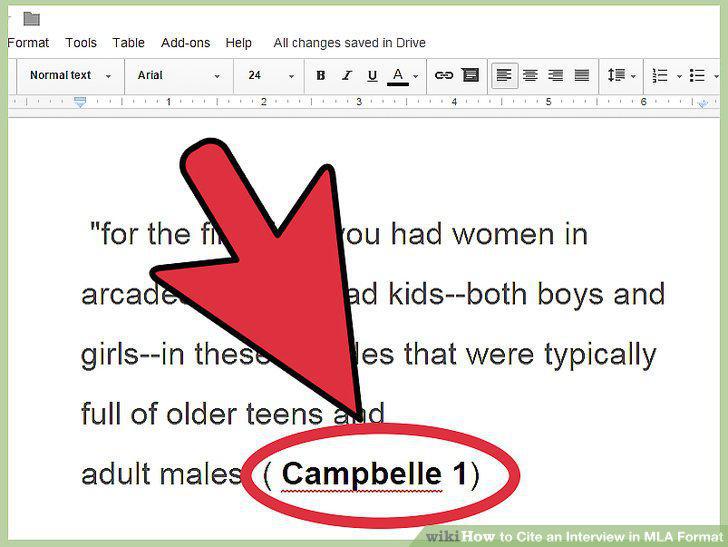Click the left indent marker on the ruler
The width and height of the screenshot is (728, 547).
pyautogui.click(x=80, y=102)
